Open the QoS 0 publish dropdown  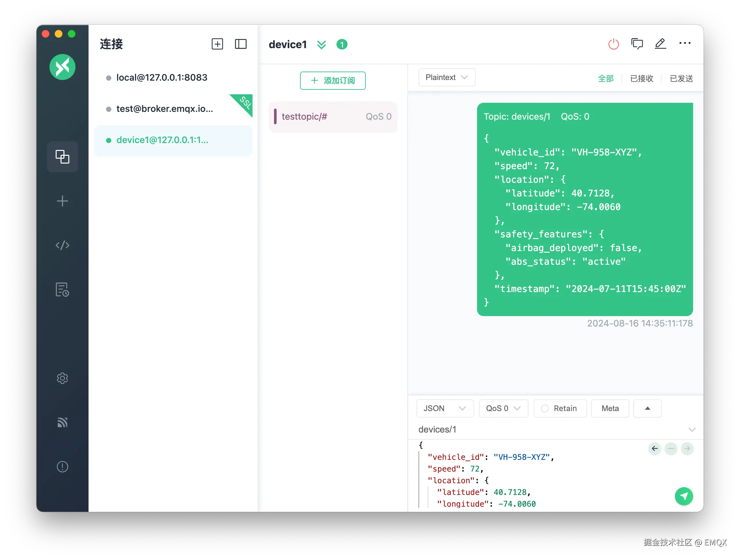click(x=503, y=408)
